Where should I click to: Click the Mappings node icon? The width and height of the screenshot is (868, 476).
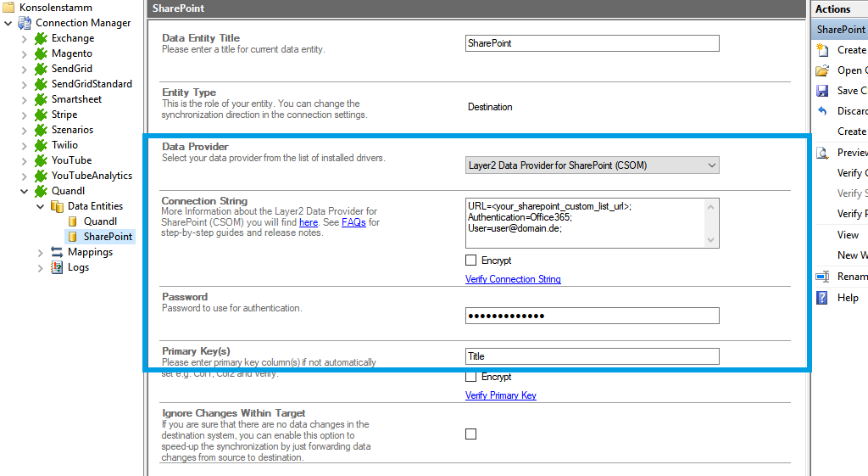click(x=57, y=252)
